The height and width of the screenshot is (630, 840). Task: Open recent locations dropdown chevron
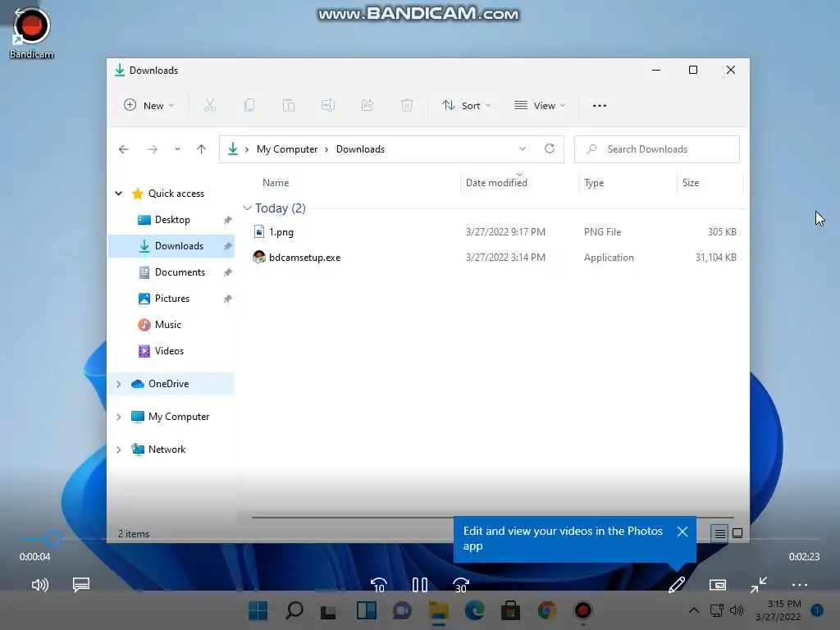(x=177, y=149)
